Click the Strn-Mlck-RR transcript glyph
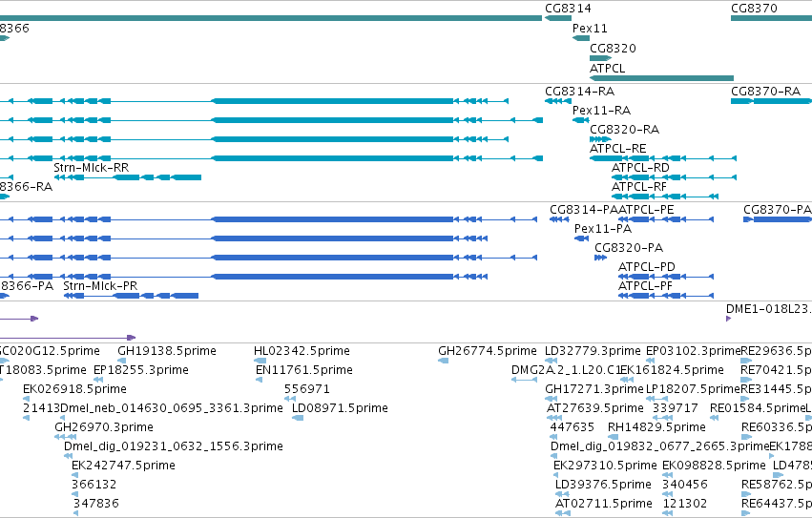Image resolution: width=812 pixels, height=518 pixels. click(x=128, y=177)
